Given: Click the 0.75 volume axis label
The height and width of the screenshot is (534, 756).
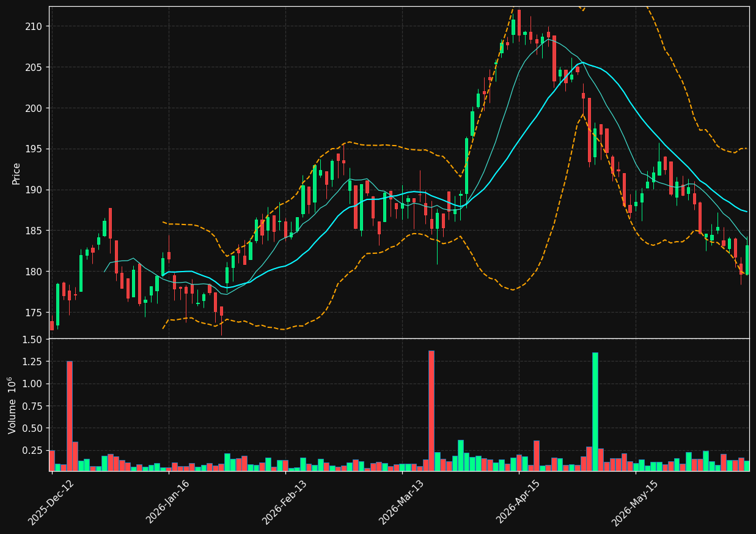Looking at the screenshot, I should 32,406.
